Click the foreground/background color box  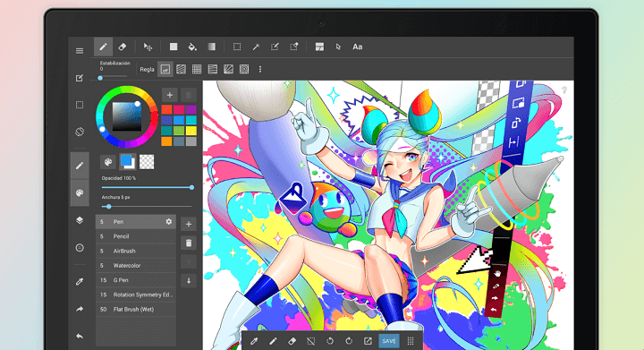point(127,162)
